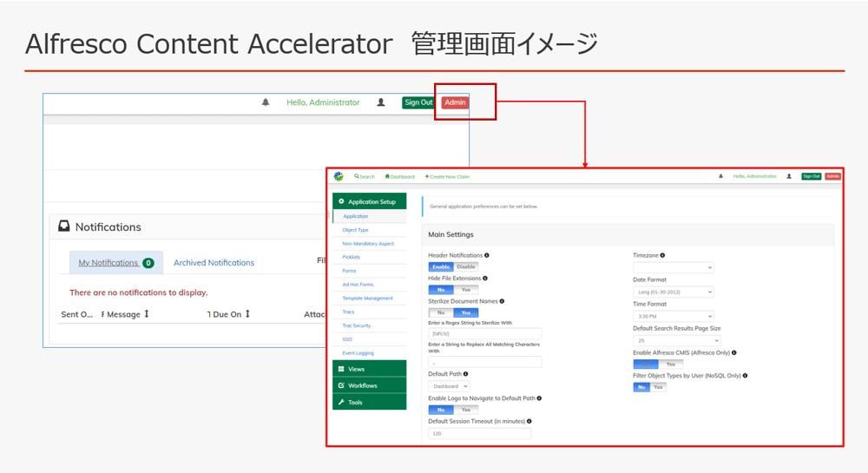Click the info icon next to Default Path

pos(465,374)
